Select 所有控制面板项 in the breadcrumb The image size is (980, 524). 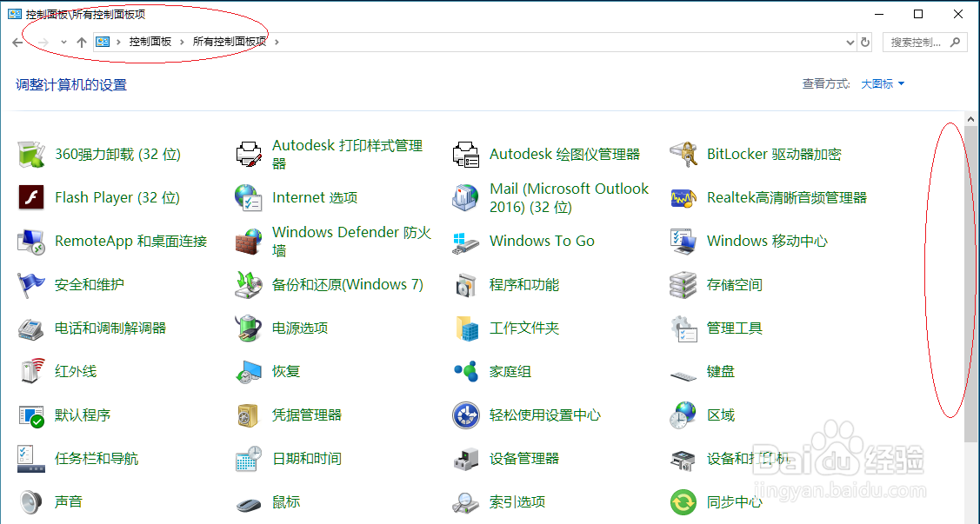230,42
